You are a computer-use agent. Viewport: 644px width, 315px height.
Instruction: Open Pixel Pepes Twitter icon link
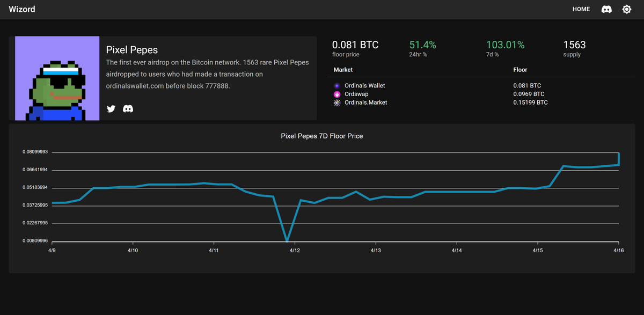coord(111,108)
